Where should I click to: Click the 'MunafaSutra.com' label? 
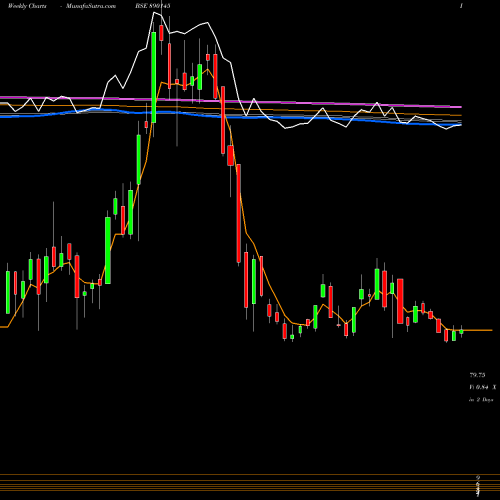click(x=91, y=6)
